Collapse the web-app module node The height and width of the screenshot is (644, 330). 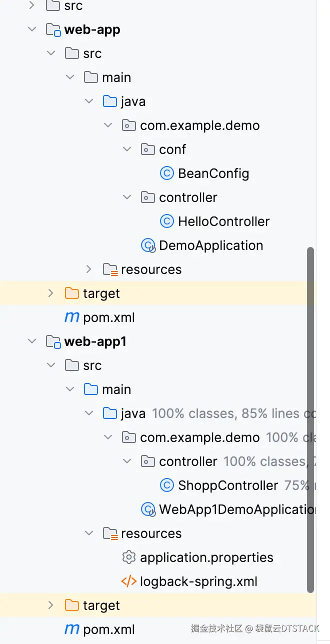pos(32,29)
